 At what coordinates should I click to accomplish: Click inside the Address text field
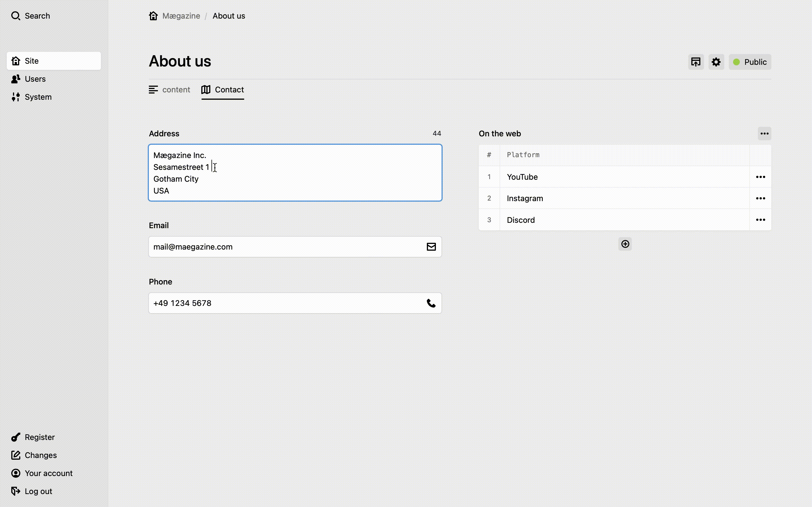coord(295,173)
